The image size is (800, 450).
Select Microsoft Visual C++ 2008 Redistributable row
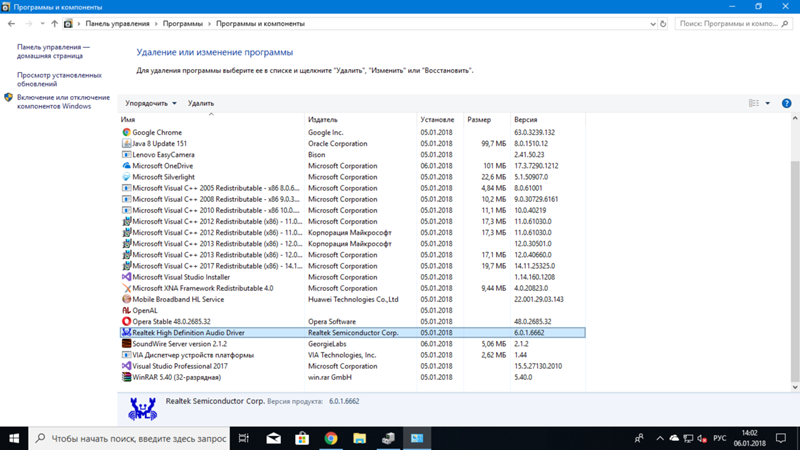353,199
